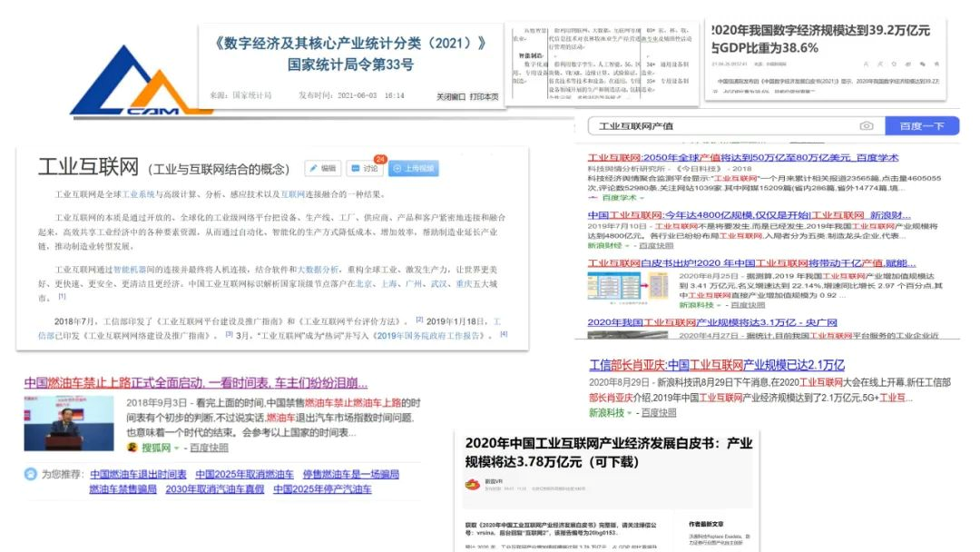The width and height of the screenshot is (980, 552).
Task: Follow the 工业系统 link in the article
Action: click(138, 194)
